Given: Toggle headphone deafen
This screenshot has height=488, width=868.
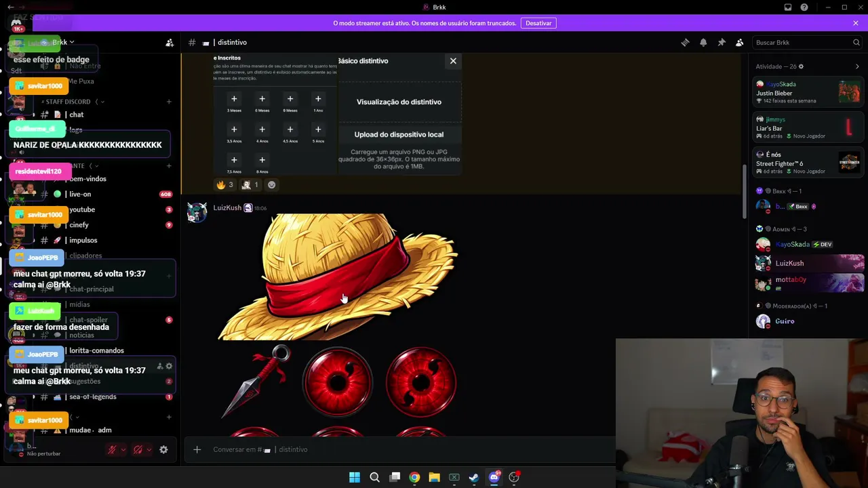Looking at the screenshot, I should click(x=138, y=449).
